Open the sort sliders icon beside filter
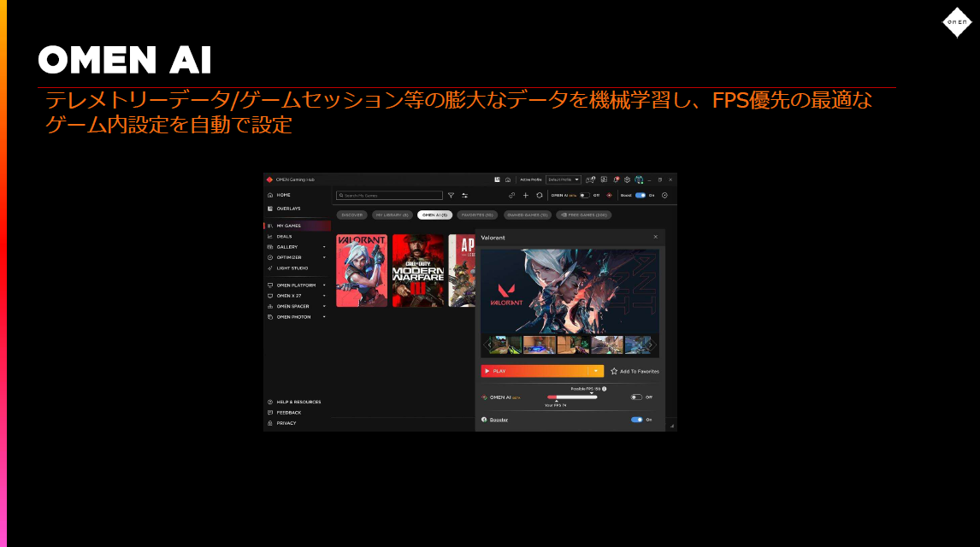980x547 pixels. click(x=464, y=196)
